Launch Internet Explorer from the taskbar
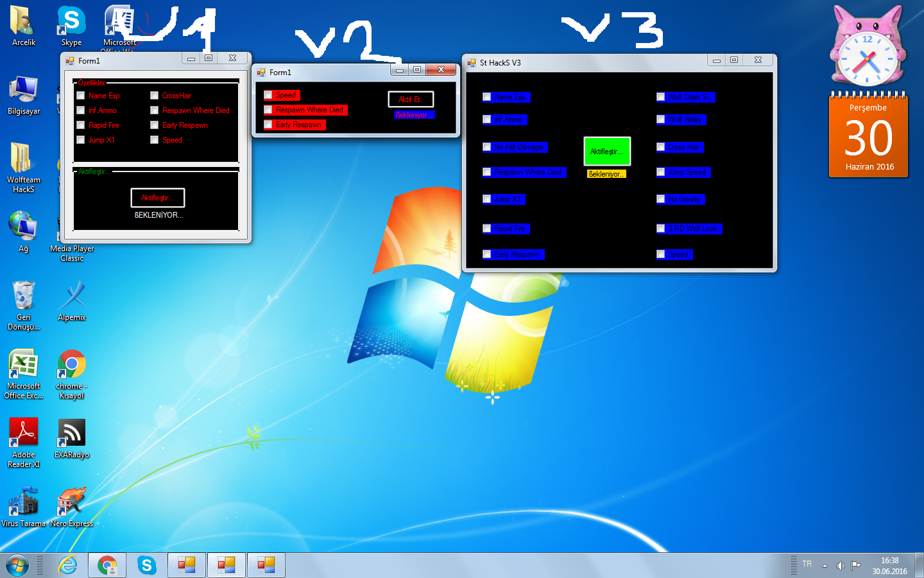Image resolution: width=924 pixels, height=578 pixels. pos(67,565)
